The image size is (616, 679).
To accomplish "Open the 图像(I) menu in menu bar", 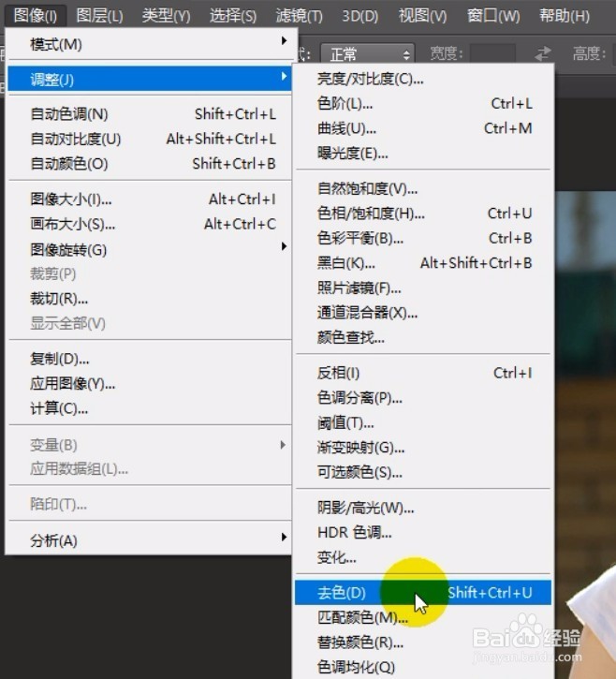I will pyautogui.click(x=36, y=16).
